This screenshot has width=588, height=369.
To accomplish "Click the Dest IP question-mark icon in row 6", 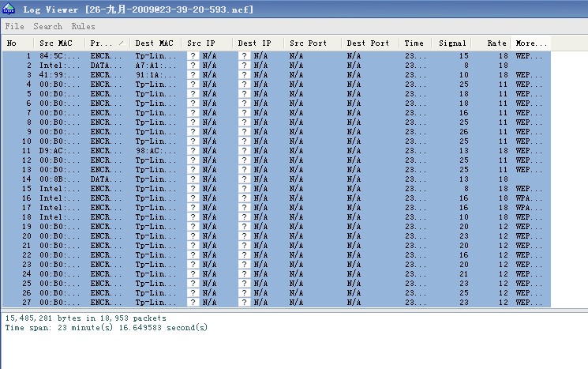I will [244, 103].
